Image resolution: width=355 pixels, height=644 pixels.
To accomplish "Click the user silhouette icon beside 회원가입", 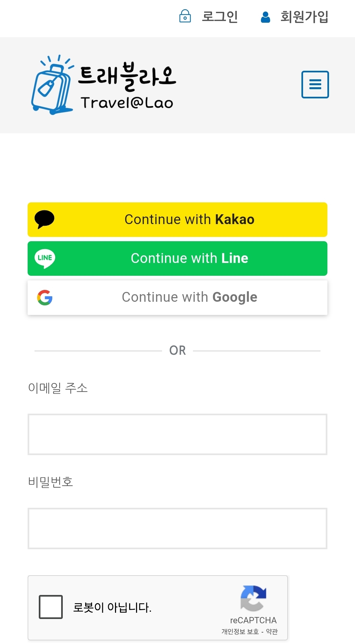I will point(265,17).
